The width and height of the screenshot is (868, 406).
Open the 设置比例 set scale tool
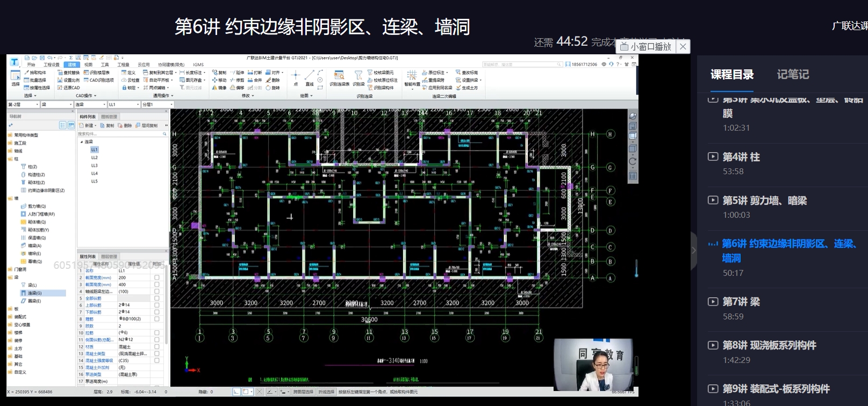coord(68,80)
